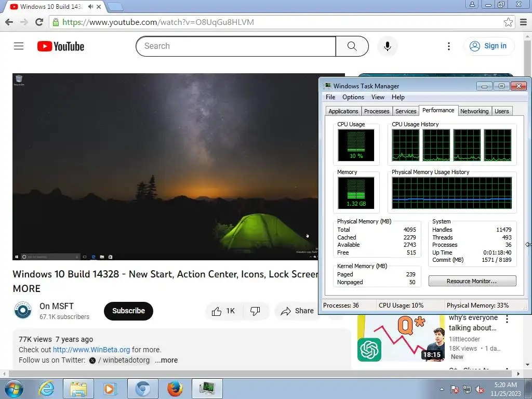Open options for 1littlecoder video

pos(507,319)
